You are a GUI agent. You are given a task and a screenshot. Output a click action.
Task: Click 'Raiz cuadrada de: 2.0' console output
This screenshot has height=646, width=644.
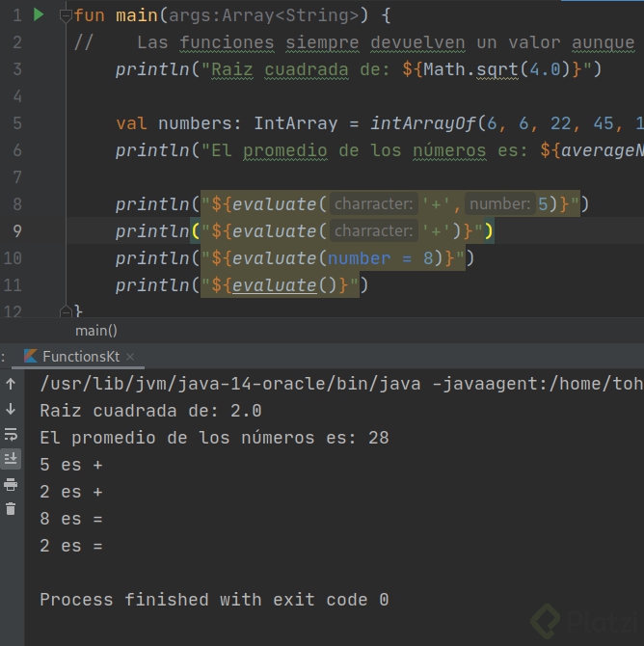150,411
